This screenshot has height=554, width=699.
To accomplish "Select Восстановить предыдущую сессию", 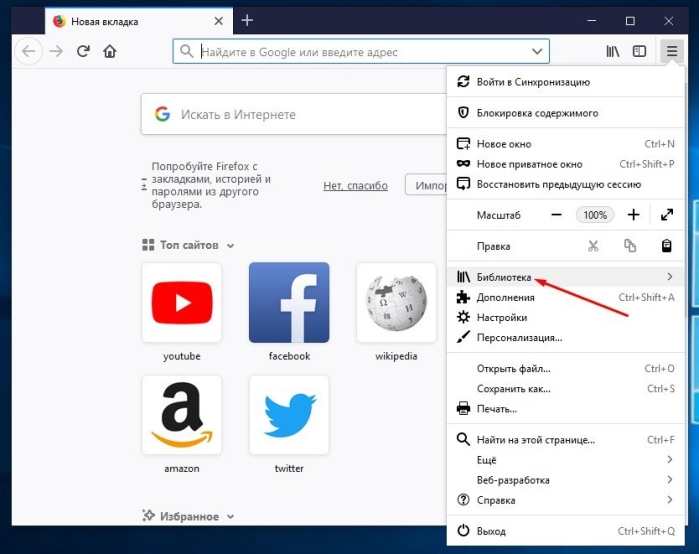I will tap(566, 184).
